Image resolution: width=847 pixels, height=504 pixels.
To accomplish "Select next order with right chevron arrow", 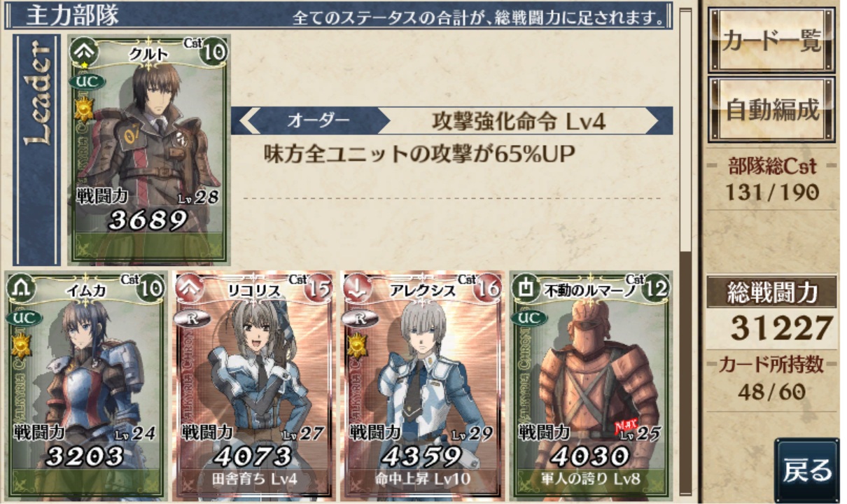I will 652,120.
